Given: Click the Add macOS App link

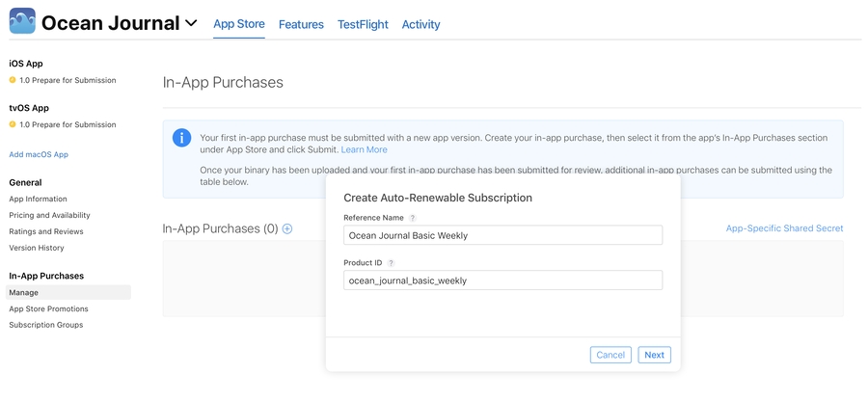Looking at the screenshot, I should [x=39, y=155].
